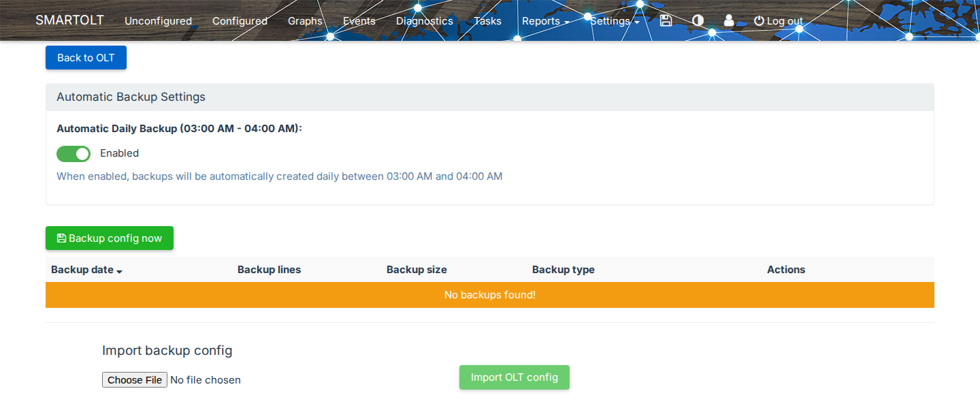Click the Backup lines column header
The width and height of the screenshot is (980, 408).
[x=269, y=270]
